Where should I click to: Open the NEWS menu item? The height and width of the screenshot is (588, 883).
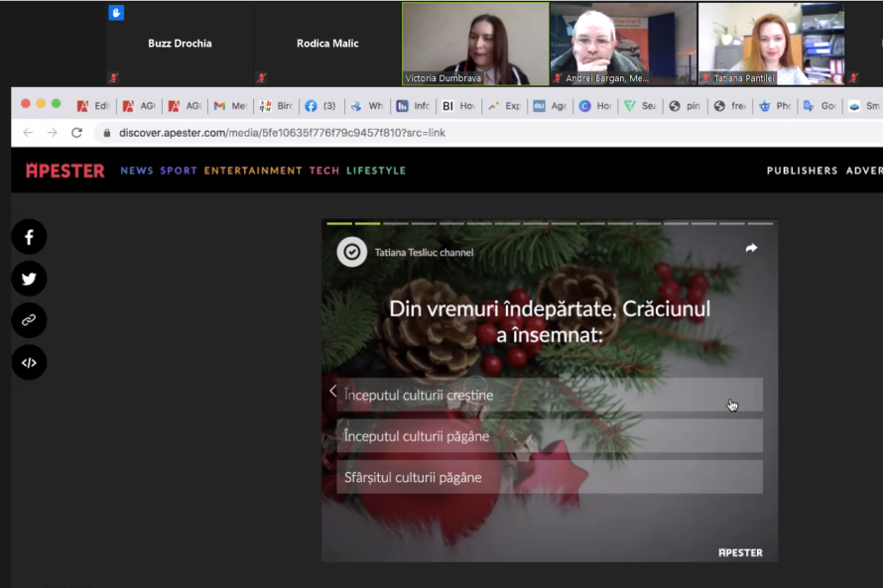(137, 171)
